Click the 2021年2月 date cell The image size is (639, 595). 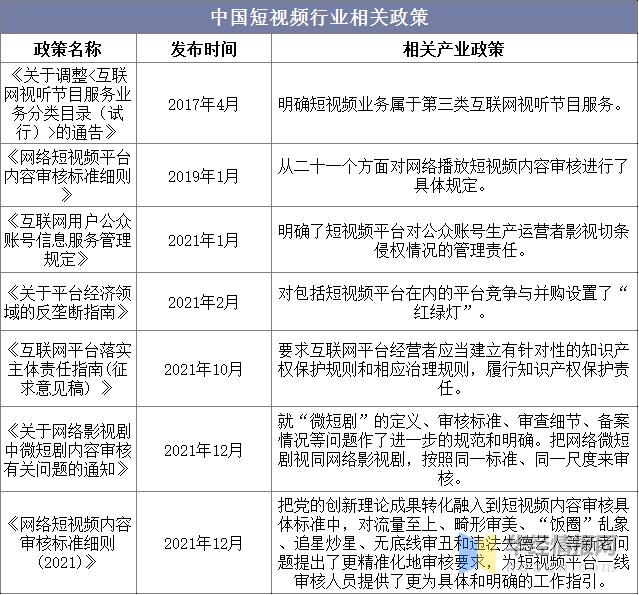[204, 301]
